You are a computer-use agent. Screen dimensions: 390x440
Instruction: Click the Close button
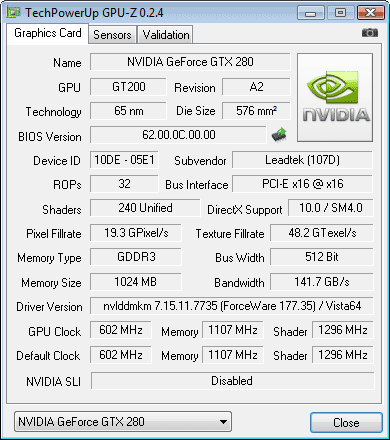pyautogui.click(x=346, y=423)
